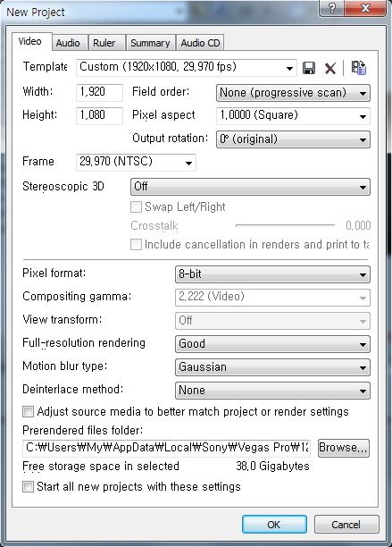The height and width of the screenshot is (547, 392).
Task: Toggle the Swap Left/Right checkbox
Action: (x=136, y=206)
